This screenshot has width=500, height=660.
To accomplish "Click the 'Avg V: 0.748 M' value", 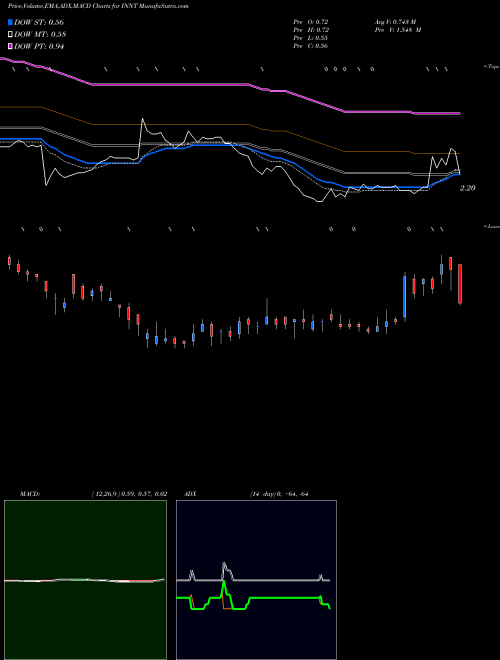I will pos(396,22).
